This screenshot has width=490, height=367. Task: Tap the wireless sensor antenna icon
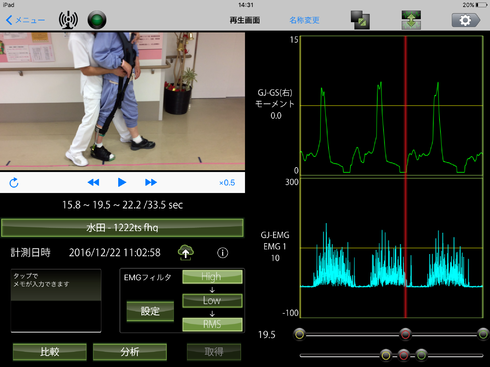tap(68, 20)
